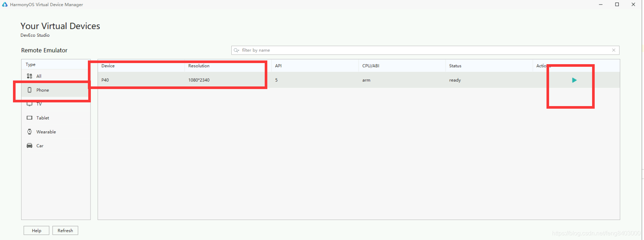The image size is (644, 240).
Task: Choose the Car label in Type list
Action: point(40,146)
